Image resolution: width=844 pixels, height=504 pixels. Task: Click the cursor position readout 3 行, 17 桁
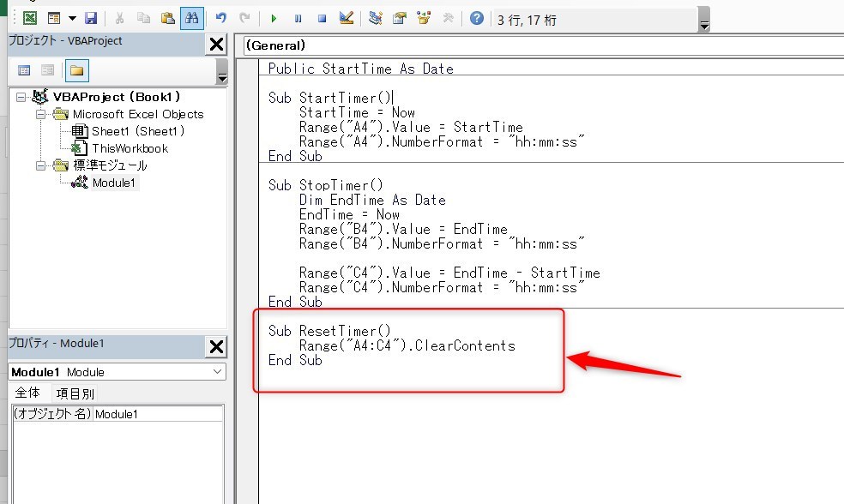coord(527,20)
